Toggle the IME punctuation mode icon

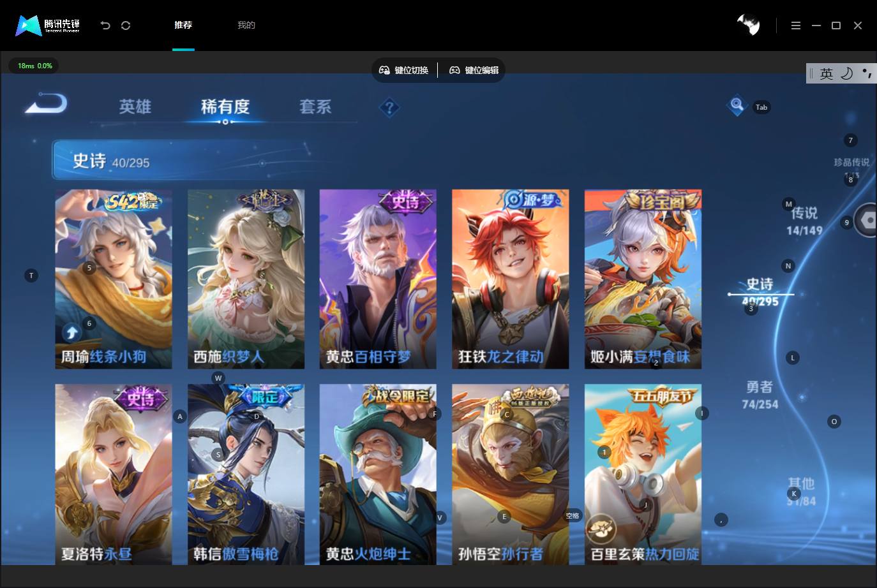coord(867,73)
